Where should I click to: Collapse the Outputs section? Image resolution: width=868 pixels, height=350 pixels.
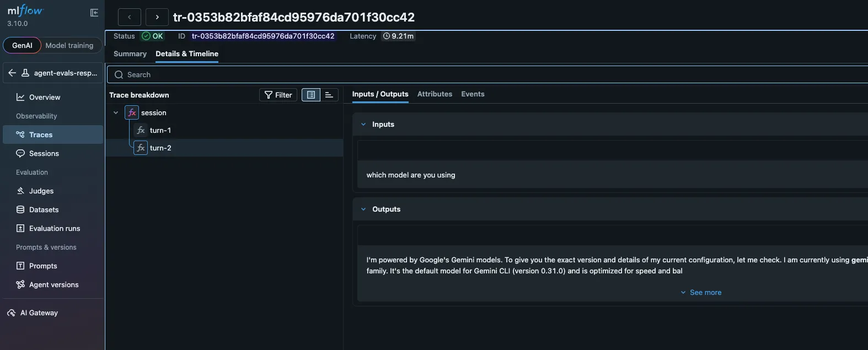(x=363, y=209)
